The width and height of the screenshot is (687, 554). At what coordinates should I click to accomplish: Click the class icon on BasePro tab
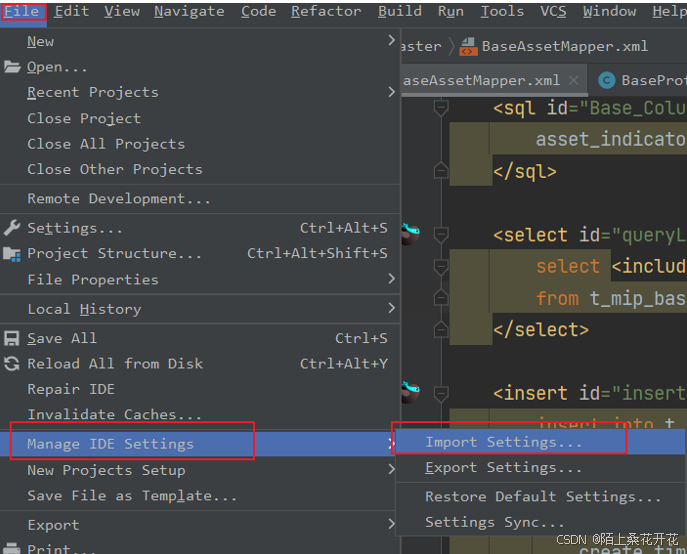coord(607,80)
